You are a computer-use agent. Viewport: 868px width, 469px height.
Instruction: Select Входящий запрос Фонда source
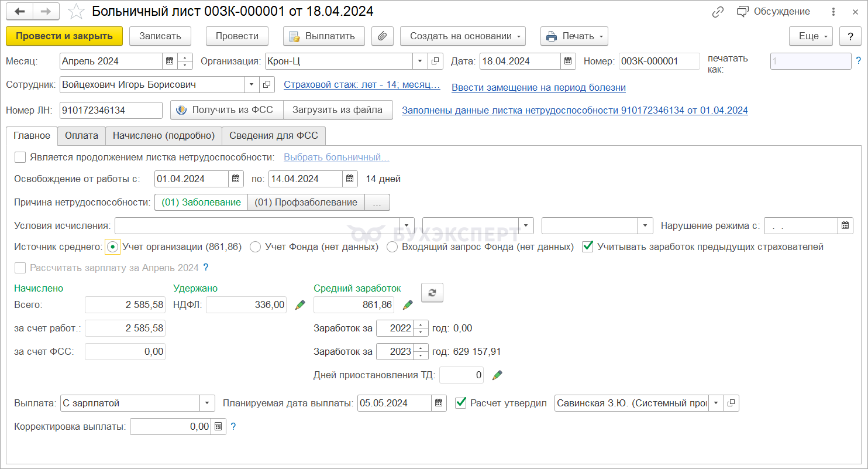click(391, 247)
